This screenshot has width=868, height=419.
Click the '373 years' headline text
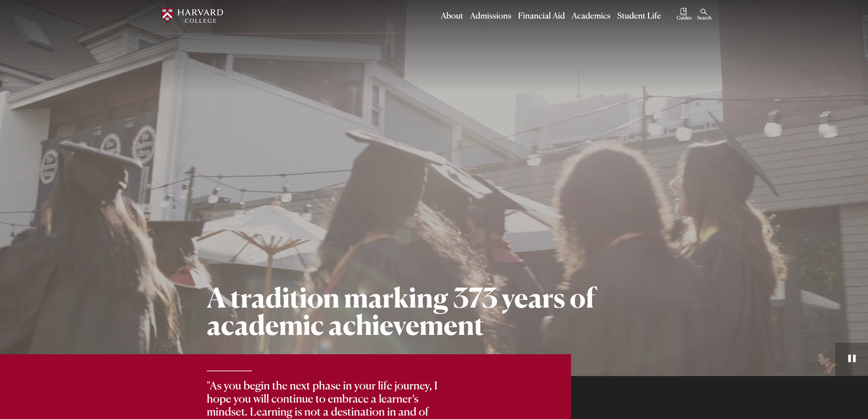(x=509, y=298)
